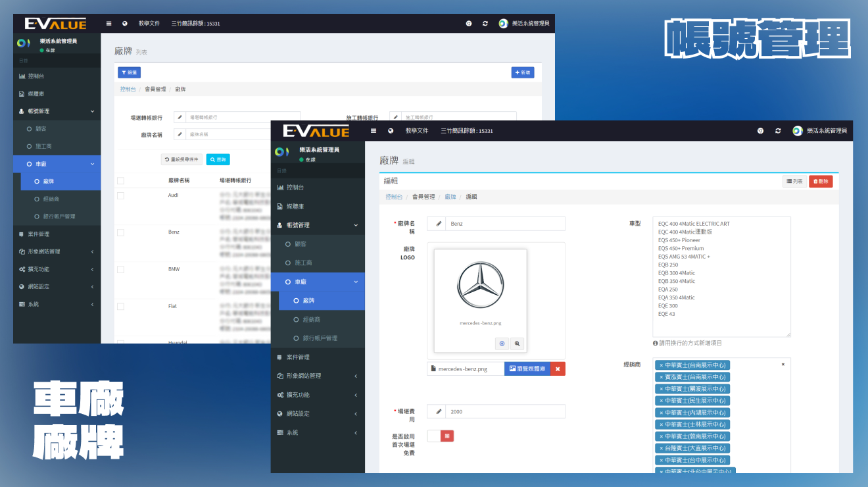This screenshot has width=868, height=487.
Task: Expand 系統 in the front window sidebar
Action: pos(318,432)
